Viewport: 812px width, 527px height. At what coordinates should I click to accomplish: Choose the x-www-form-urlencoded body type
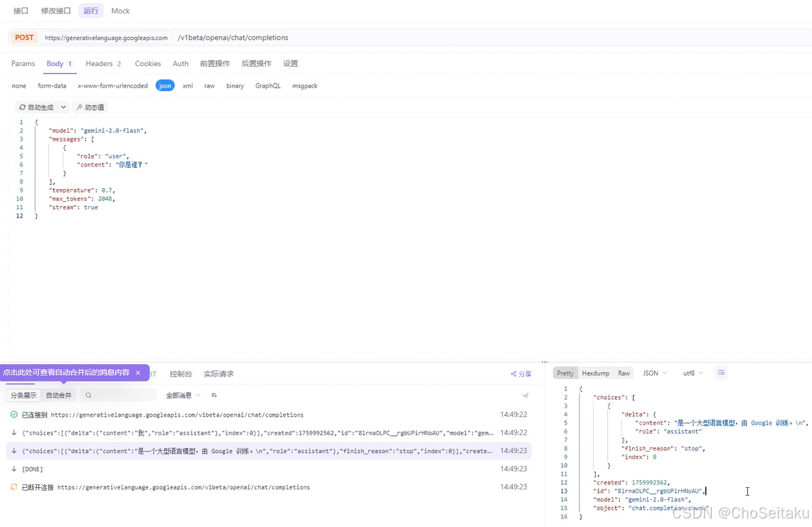click(x=113, y=86)
